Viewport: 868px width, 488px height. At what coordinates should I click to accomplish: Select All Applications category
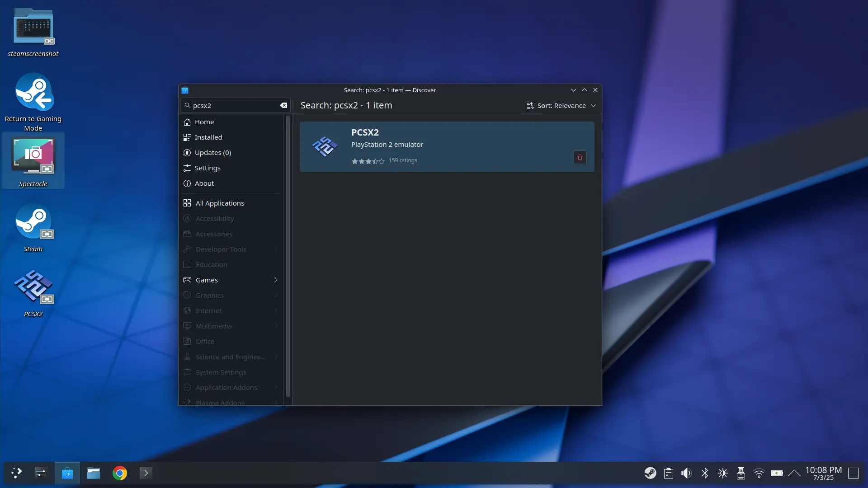(x=231, y=203)
